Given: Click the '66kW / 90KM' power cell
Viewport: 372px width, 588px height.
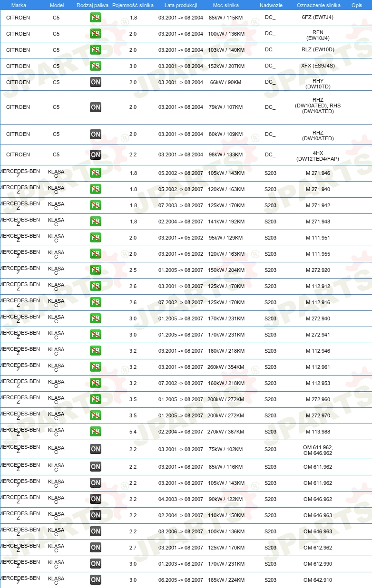Looking at the screenshot, I should coord(226,82).
